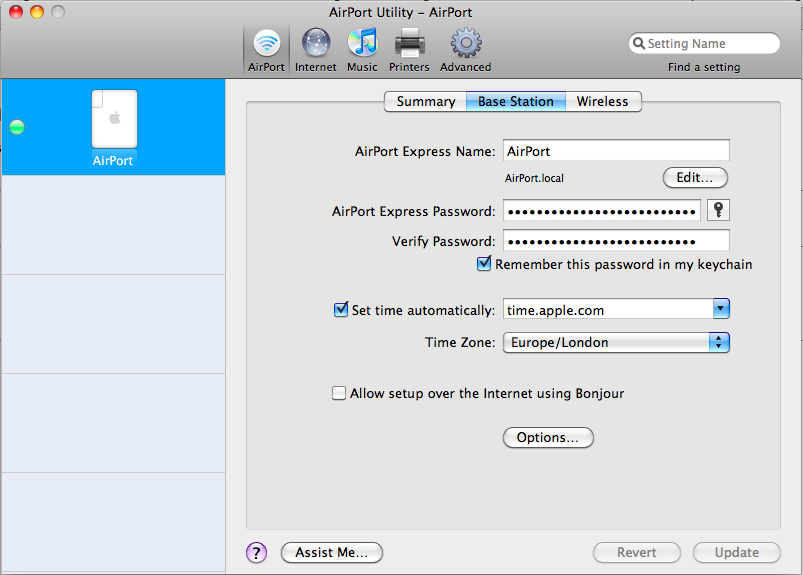The height and width of the screenshot is (575, 803).
Task: Minimize the window with yellow button
Action: pyautogui.click(x=37, y=12)
